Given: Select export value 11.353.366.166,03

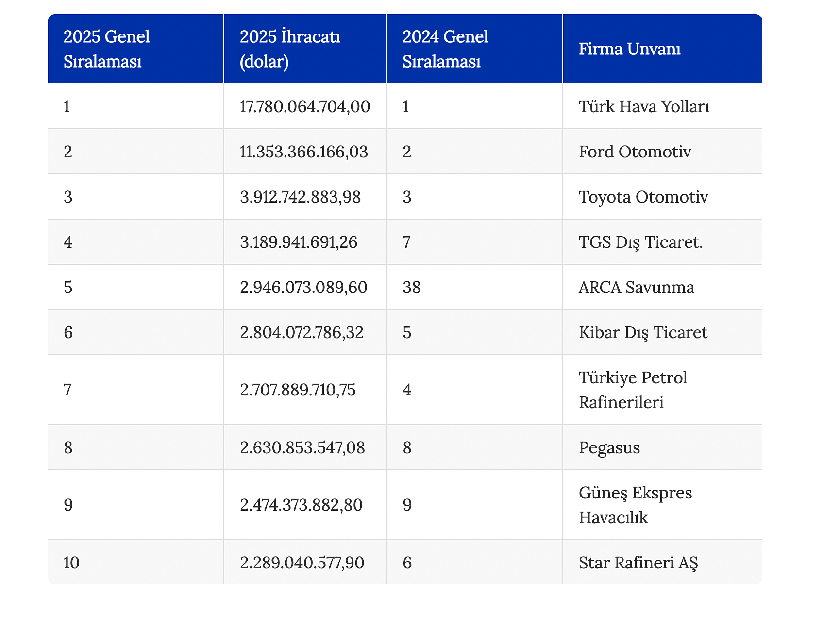Looking at the screenshot, I should 304,152.
